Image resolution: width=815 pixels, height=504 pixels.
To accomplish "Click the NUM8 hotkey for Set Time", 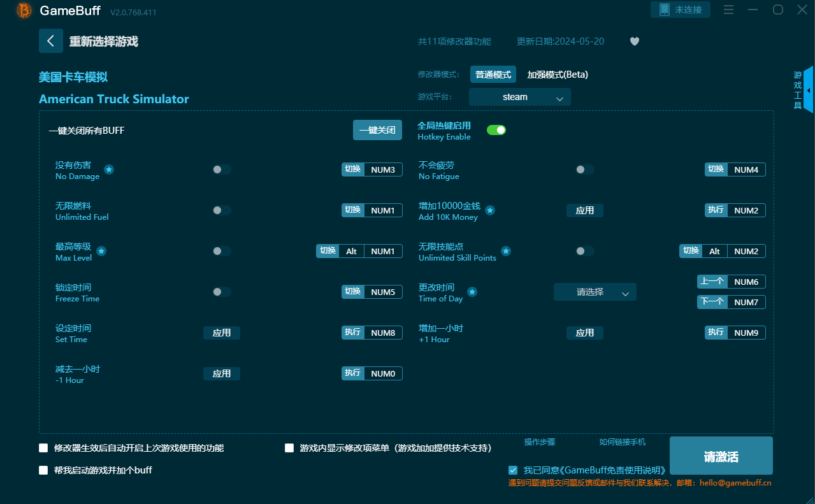I will pyautogui.click(x=384, y=333).
